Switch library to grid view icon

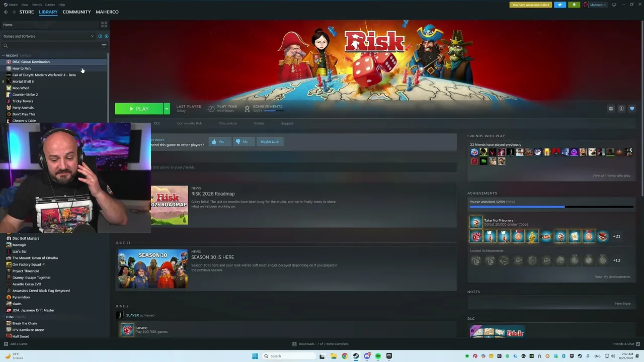[104, 25]
